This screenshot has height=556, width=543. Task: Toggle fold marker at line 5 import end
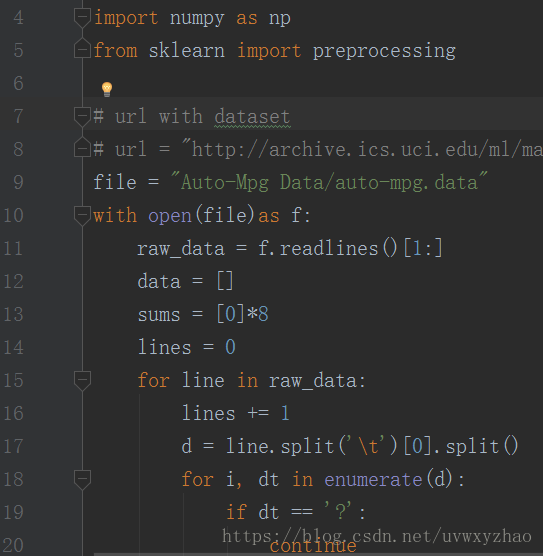tap(82, 48)
